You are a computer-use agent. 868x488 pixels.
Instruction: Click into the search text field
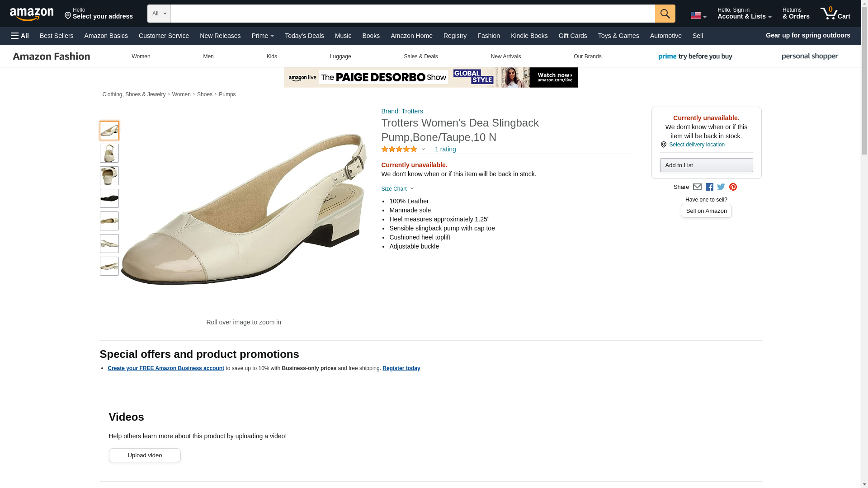click(x=412, y=14)
